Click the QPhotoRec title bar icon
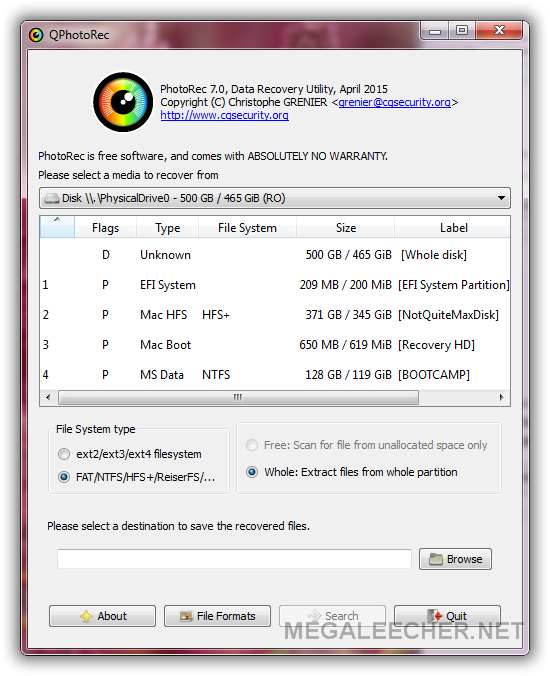 36,35
